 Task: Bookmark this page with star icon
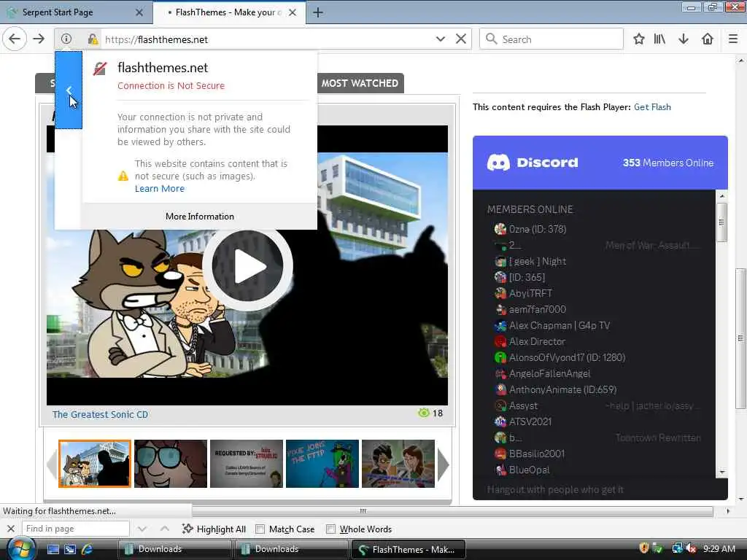point(639,39)
